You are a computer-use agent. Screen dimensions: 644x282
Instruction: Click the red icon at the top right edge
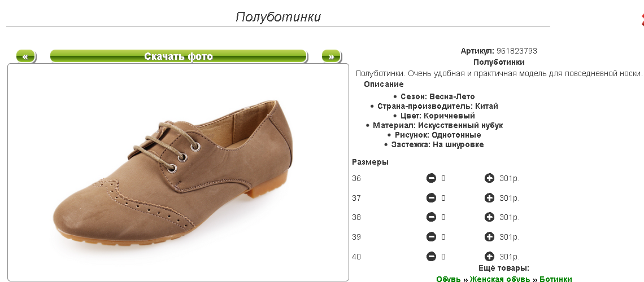pyautogui.click(x=642, y=20)
